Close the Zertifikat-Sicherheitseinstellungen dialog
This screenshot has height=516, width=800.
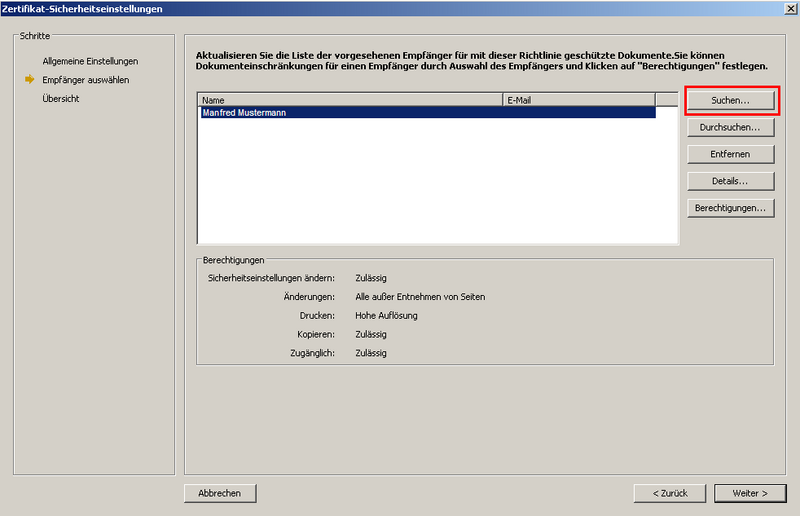click(790, 9)
